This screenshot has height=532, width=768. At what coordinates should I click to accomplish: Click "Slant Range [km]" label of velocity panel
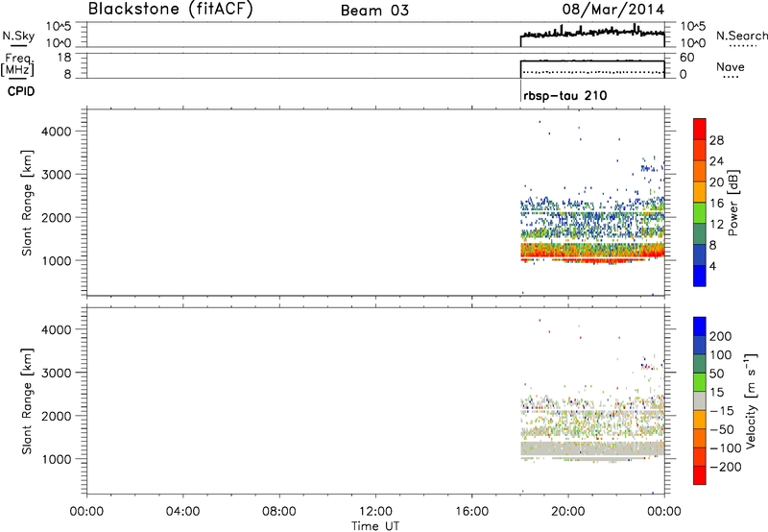pos(27,401)
